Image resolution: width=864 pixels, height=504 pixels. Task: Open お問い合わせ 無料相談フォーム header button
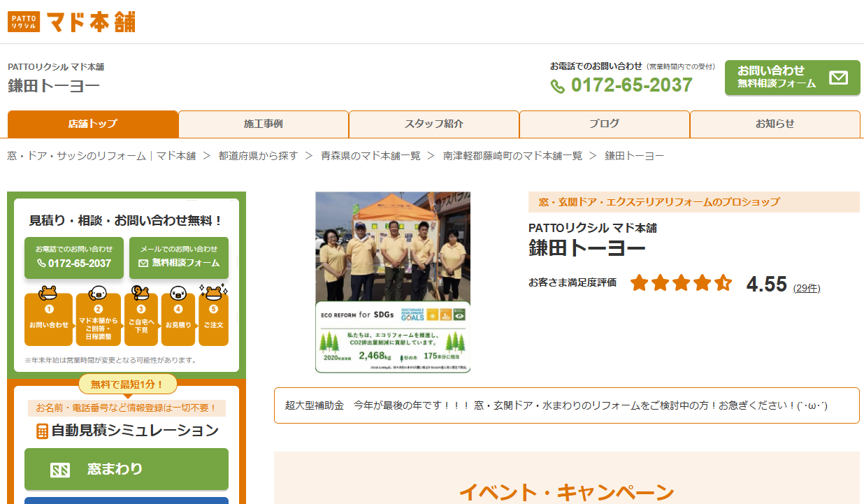793,78
